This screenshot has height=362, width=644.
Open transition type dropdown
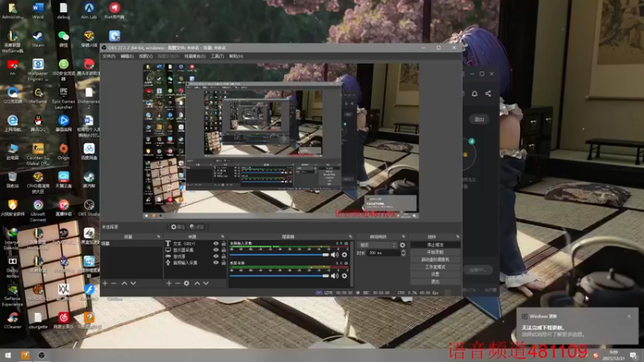pyautogui.click(x=377, y=245)
